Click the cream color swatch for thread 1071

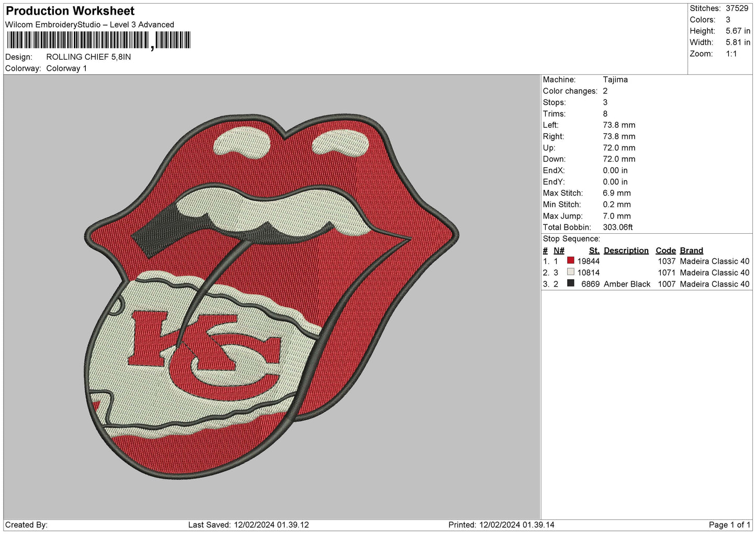571,272
